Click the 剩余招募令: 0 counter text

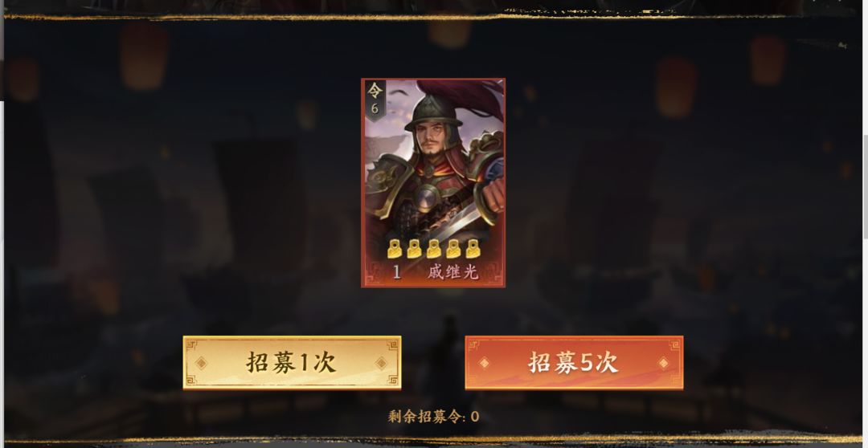point(433,417)
